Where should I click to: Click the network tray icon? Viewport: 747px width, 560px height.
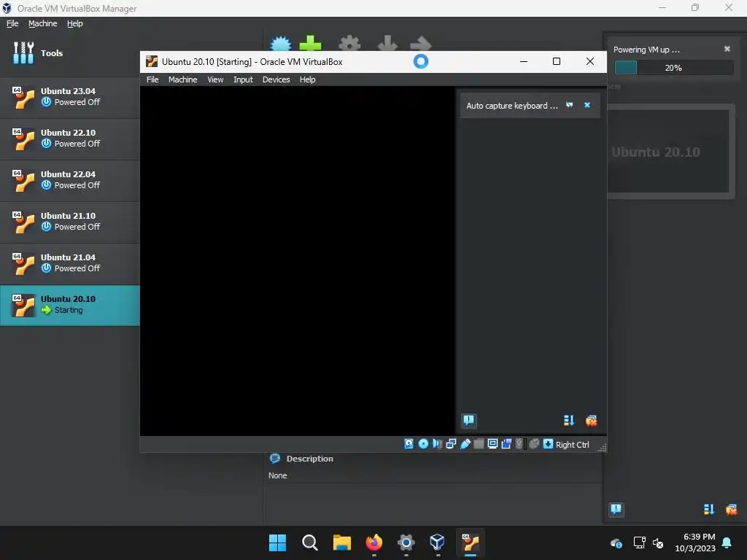[x=639, y=542]
